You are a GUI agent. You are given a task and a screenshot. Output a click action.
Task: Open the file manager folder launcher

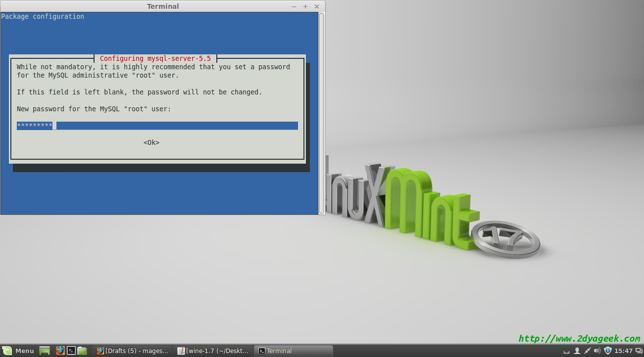[x=82, y=351]
